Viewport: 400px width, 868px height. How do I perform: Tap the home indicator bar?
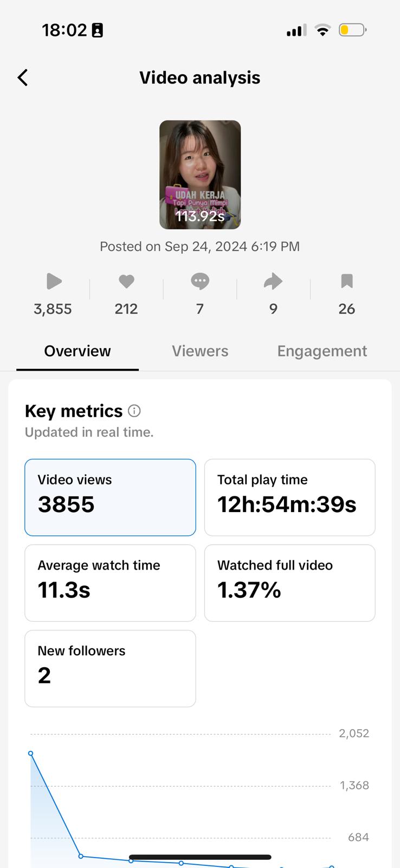[x=200, y=857]
